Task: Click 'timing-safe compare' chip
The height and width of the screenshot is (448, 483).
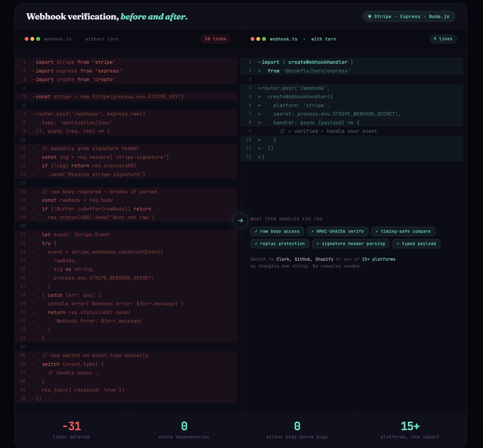Action: pyautogui.click(x=403, y=231)
